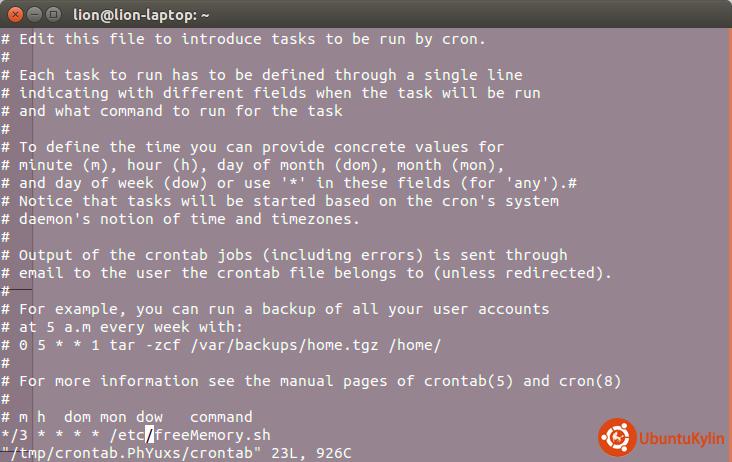Click the word 'timezones' in the comments
This screenshot has width=732, height=462.
point(317,219)
